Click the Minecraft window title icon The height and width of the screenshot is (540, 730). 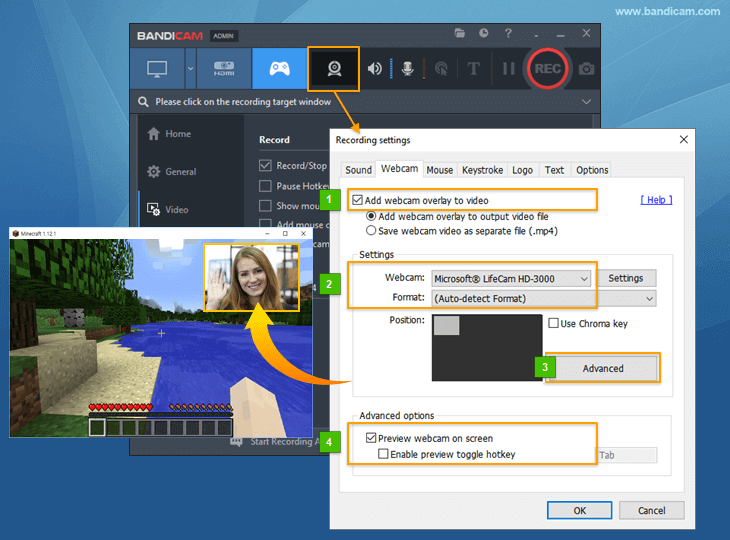pyautogui.click(x=16, y=234)
